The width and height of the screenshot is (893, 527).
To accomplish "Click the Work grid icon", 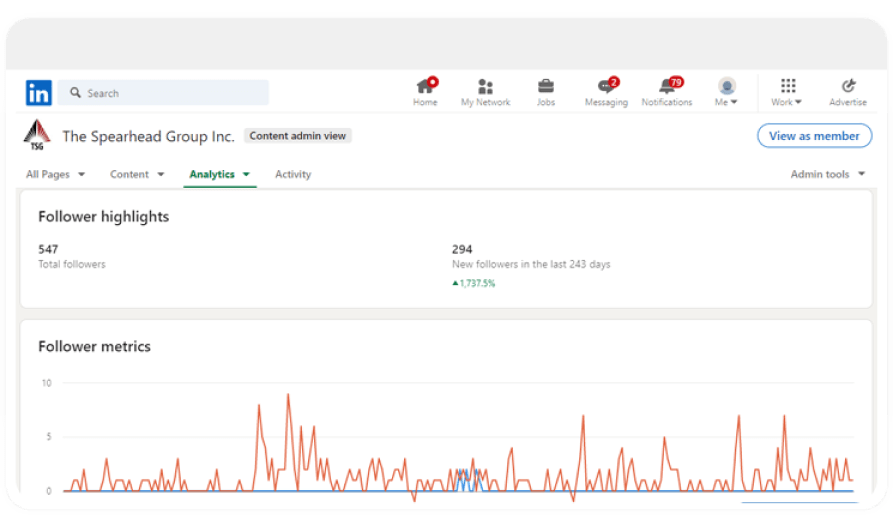I will (788, 86).
